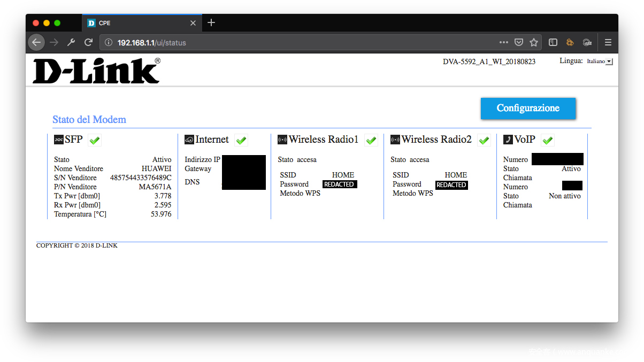This screenshot has width=644, height=362.
Task: Click the Temperatura [°C] label
Action: tap(80, 214)
